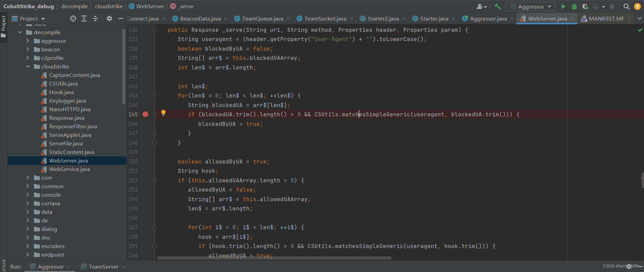The width and height of the screenshot is (644, 272).
Task: Click the yellow lightbulb intention icon
Action: click(x=163, y=113)
